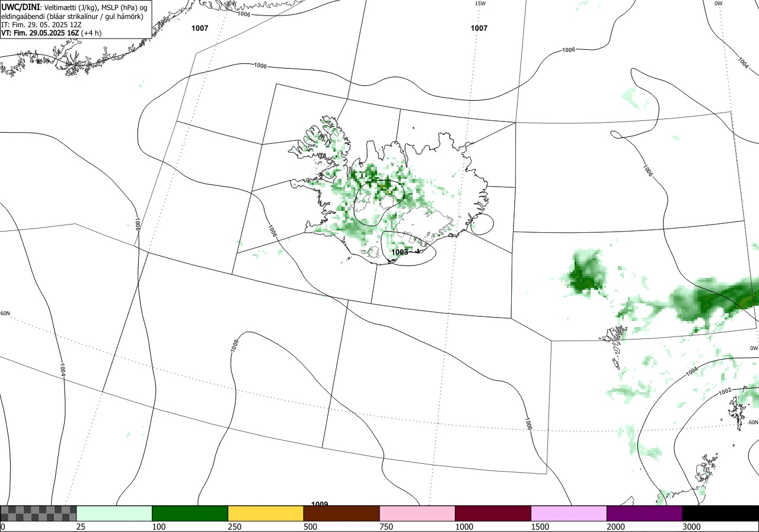Click the legend value 3000
This screenshot has width=759, height=532.
tap(691, 527)
